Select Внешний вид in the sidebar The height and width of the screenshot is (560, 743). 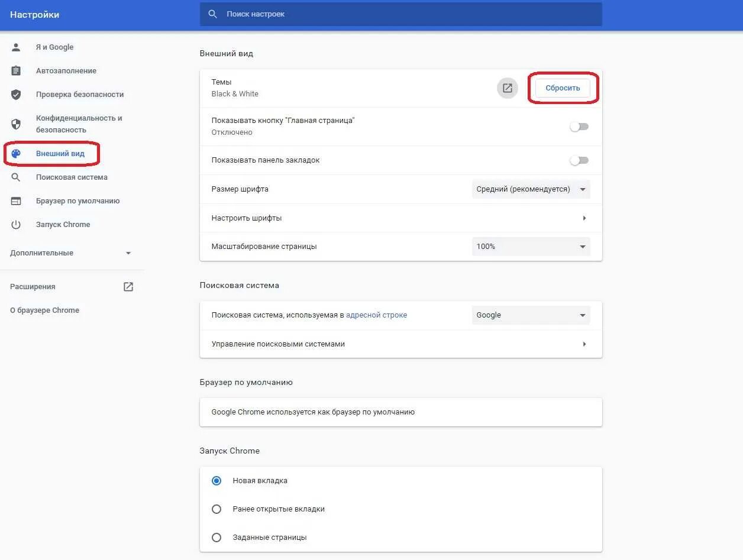click(60, 154)
